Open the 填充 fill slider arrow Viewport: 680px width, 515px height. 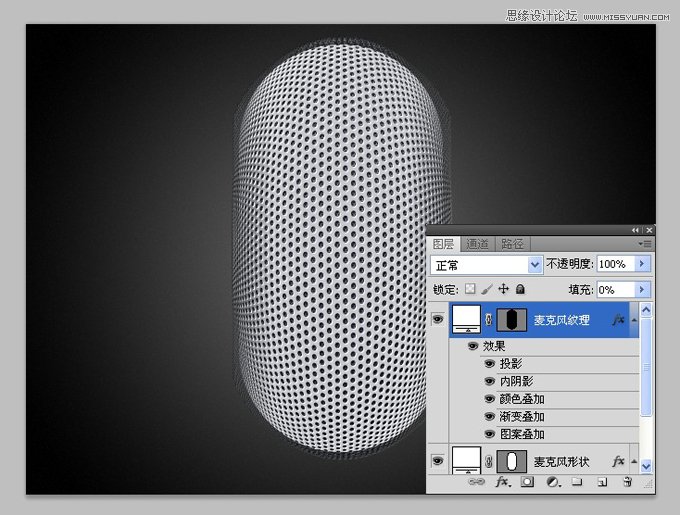click(x=642, y=289)
